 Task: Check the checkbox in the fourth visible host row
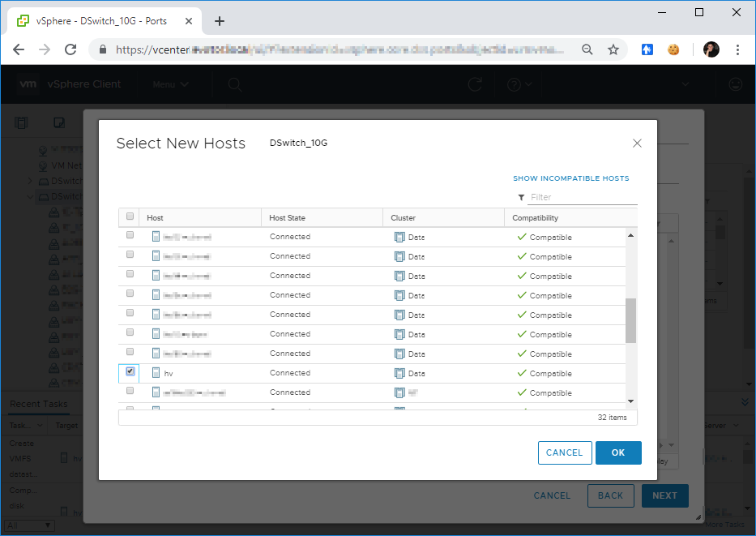click(x=130, y=294)
